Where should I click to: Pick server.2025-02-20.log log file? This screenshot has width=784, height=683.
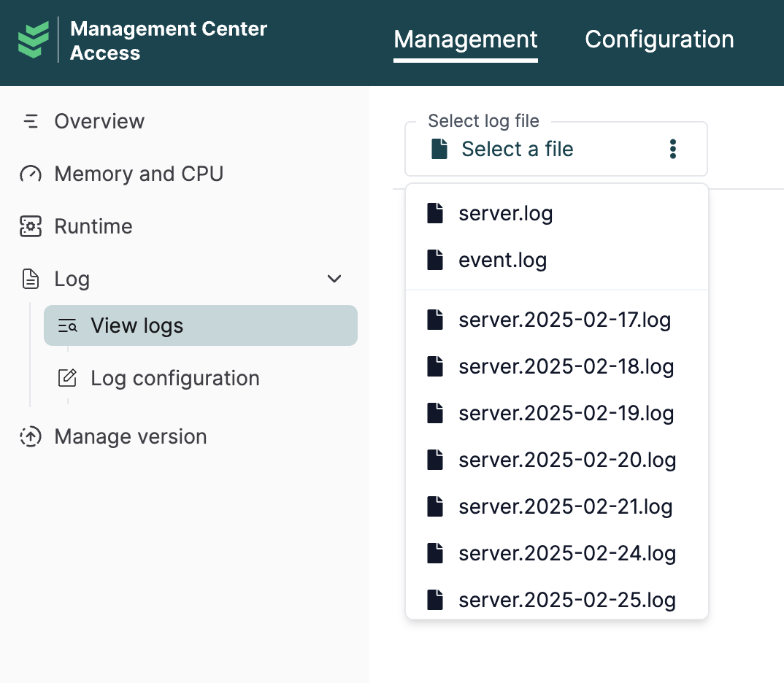[x=567, y=460]
